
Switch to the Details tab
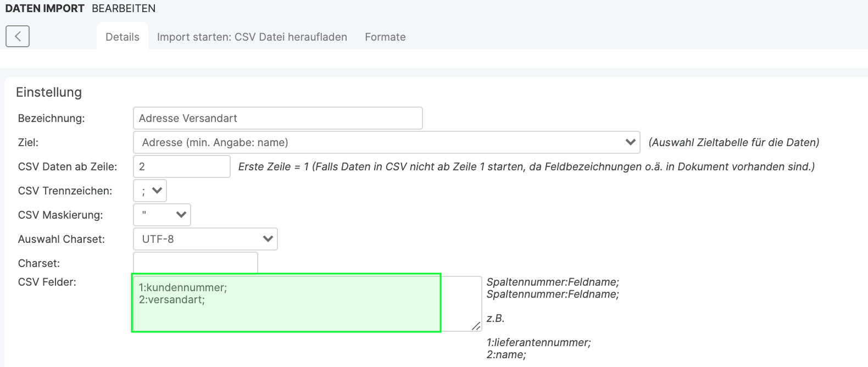[122, 37]
